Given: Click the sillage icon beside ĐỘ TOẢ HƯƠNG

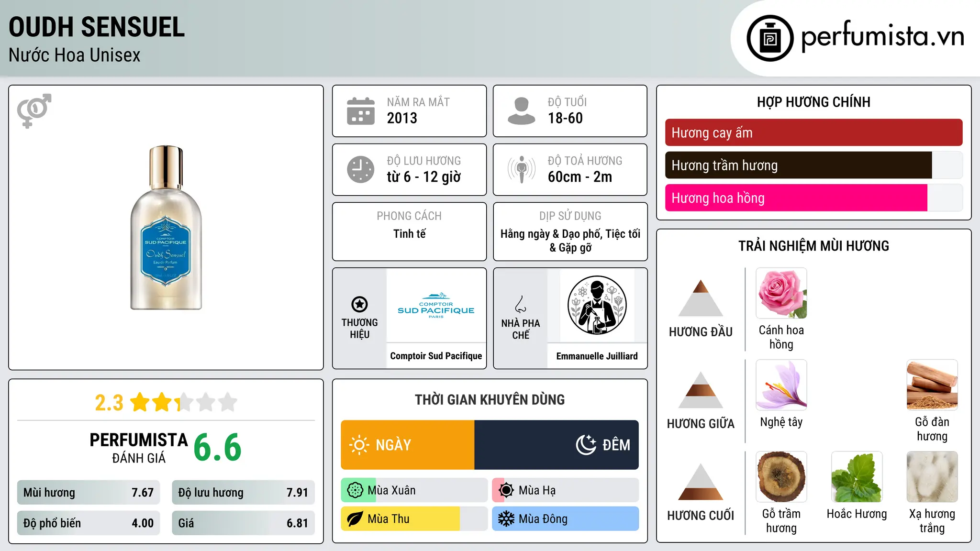Looking at the screenshot, I should coord(522,169).
